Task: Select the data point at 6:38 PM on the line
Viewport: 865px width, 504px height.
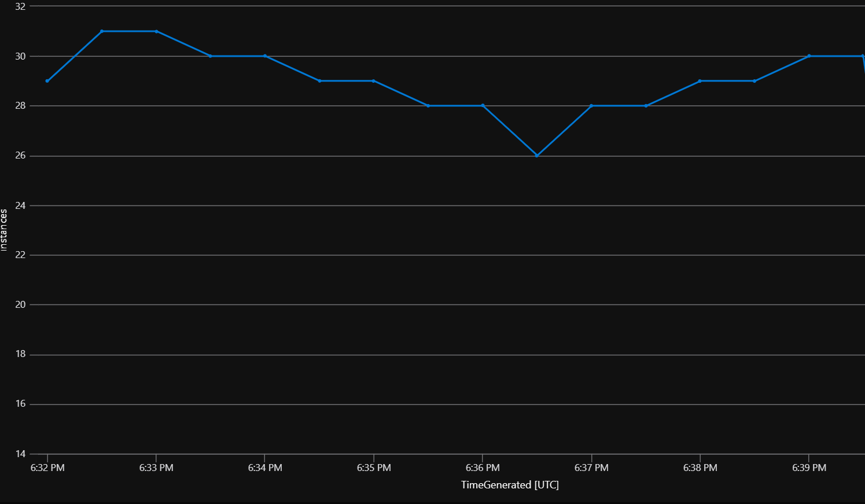Action: 700,81
